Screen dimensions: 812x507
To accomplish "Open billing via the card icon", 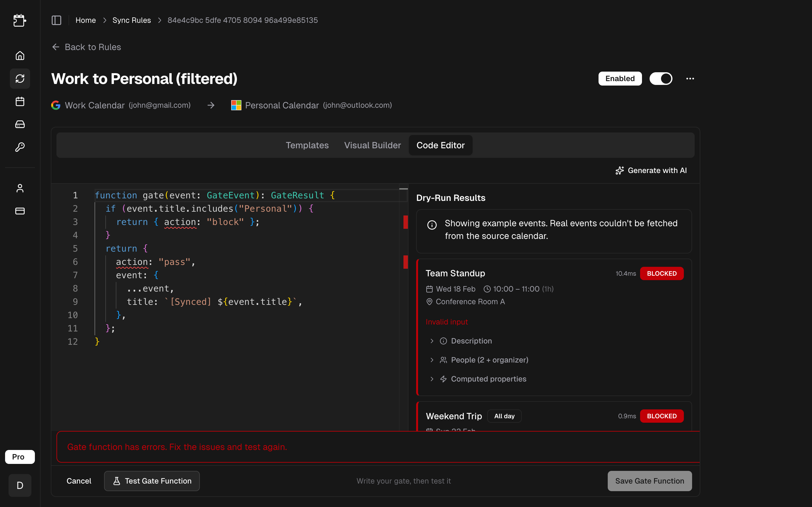I will coord(20,211).
